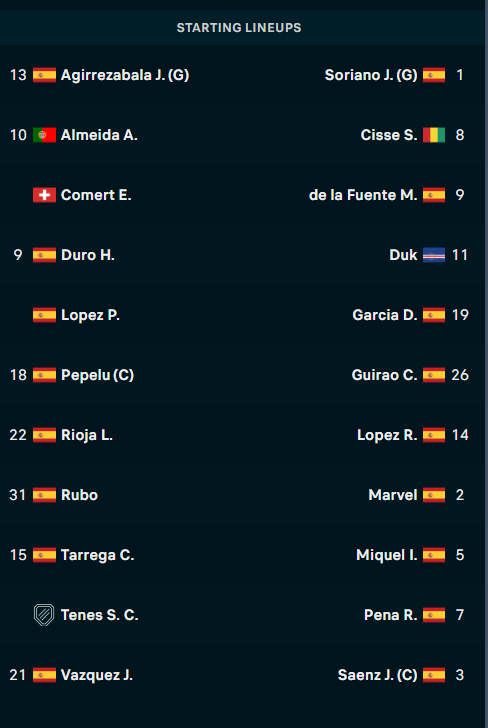This screenshot has height=728, width=488.
Task: Click the Spain flag next to Agirrezabala J.
Action: click(x=44, y=75)
